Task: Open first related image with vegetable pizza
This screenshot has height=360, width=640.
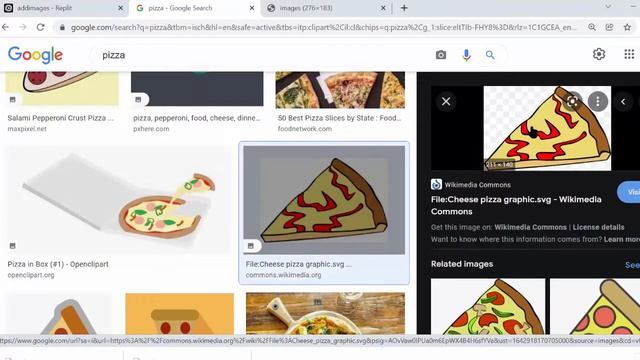Action: coord(488,306)
